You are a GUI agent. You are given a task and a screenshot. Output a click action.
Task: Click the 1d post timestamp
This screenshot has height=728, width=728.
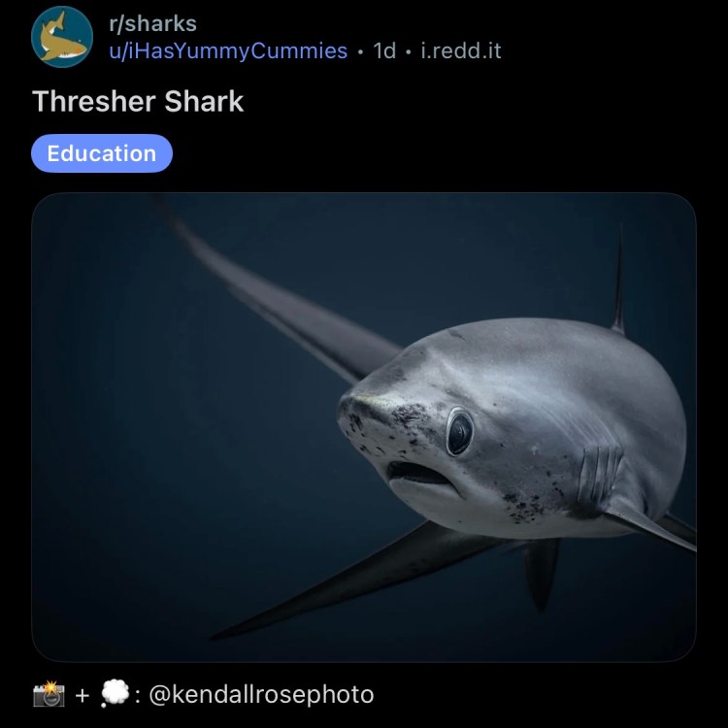(x=384, y=50)
